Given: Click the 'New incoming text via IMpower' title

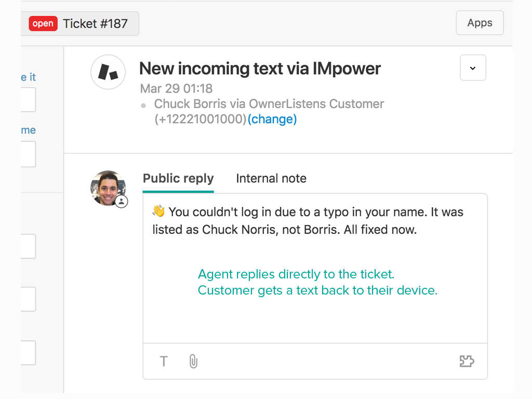Looking at the screenshot, I should coord(260,69).
